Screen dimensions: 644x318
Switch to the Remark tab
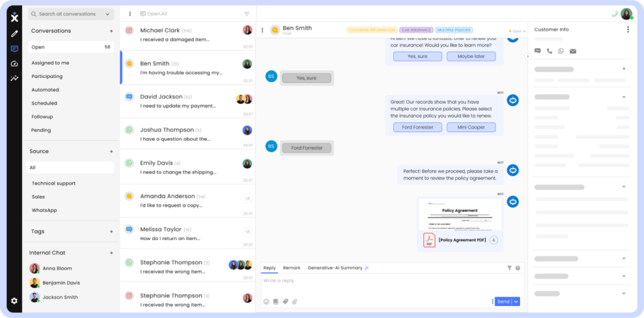pyautogui.click(x=292, y=268)
